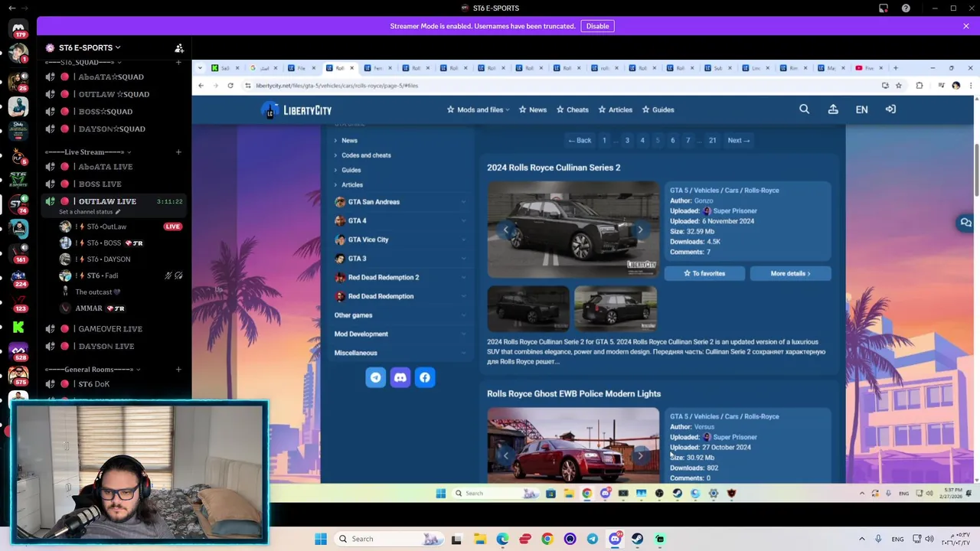Open Steam from the Windows taskbar
This screenshot has height=551, width=980.
click(638, 539)
